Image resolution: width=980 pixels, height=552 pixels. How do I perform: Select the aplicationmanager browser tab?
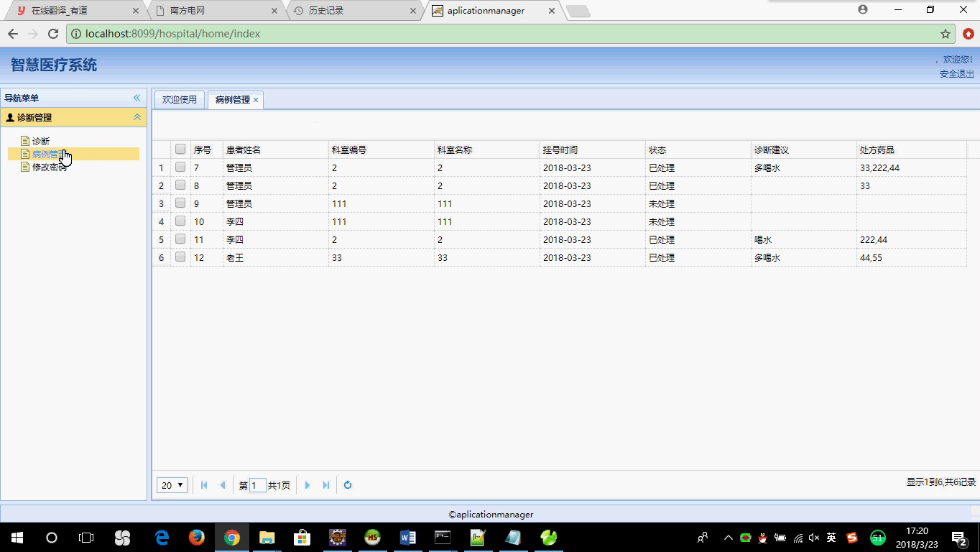[494, 11]
